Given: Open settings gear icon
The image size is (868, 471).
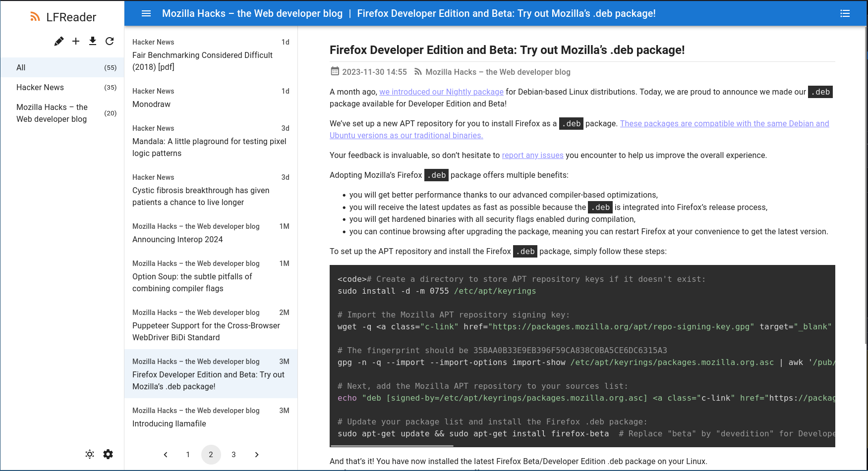Looking at the screenshot, I should click(x=108, y=454).
